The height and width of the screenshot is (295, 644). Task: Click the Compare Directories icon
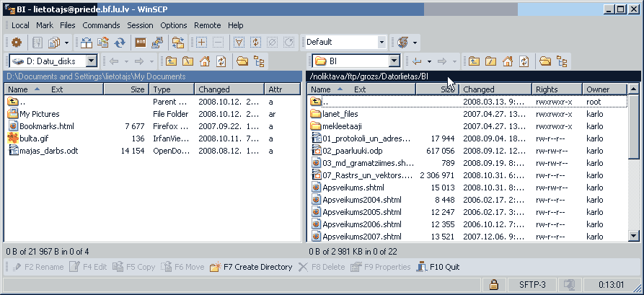[87, 42]
